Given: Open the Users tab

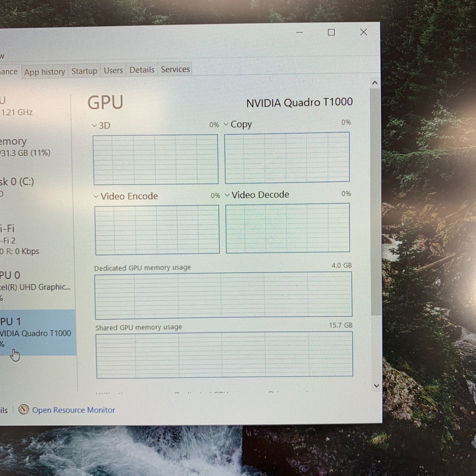Looking at the screenshot, I should [113, 70].
